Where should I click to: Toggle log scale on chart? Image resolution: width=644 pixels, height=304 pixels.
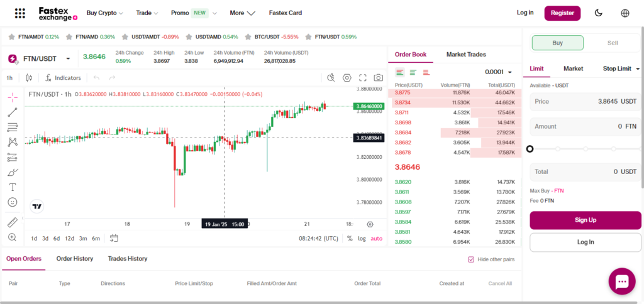(x=362, y=238)
